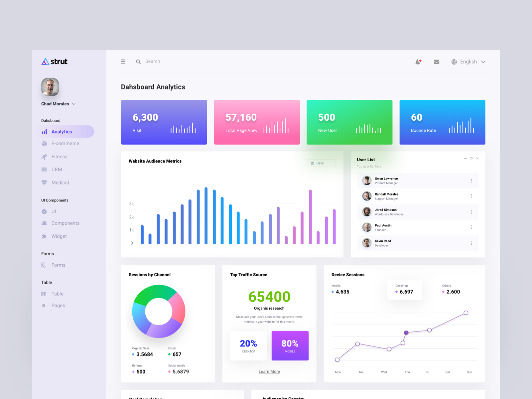532x399 pixels.
Task: Click the Forms document icon
Action: pos(44,265)
